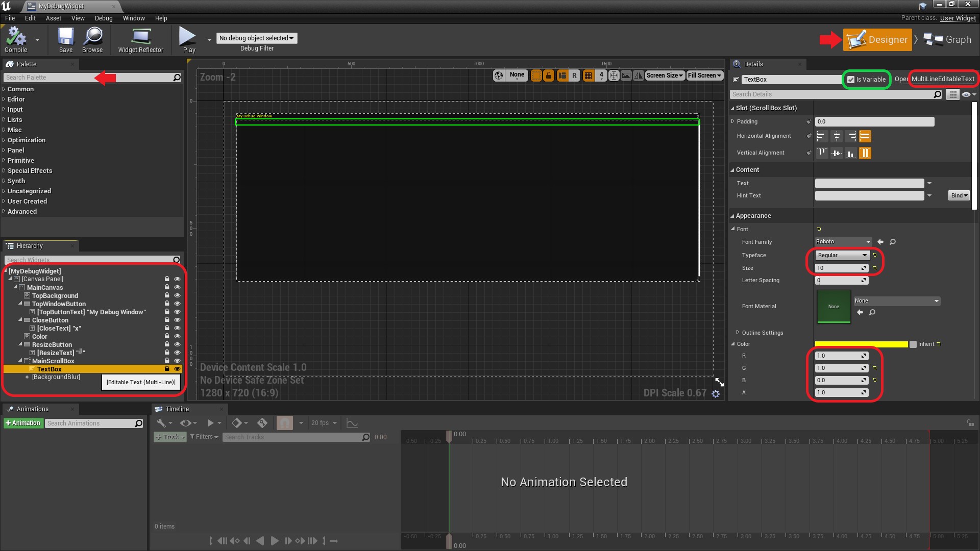Click the yellow Color swatch bar
Screen dimensions: 980x551
(861, 344)
